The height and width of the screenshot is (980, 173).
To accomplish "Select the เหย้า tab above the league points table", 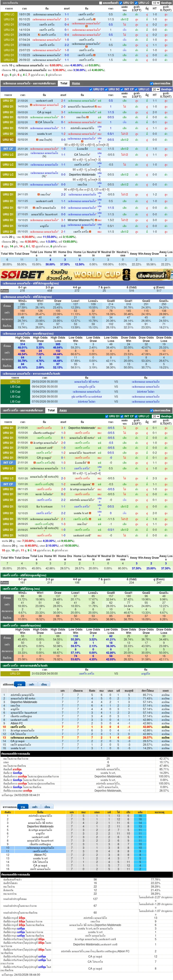I will tap(35, 807).
